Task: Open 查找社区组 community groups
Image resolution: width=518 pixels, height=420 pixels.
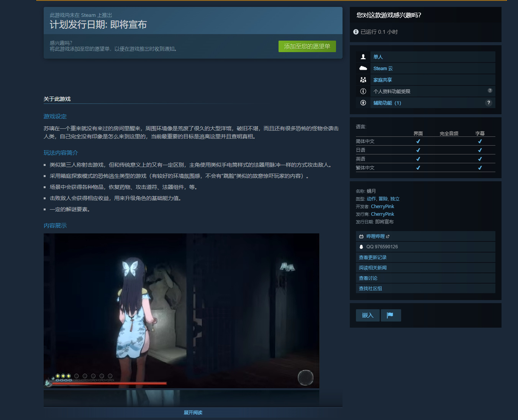Action: tap(370, 289)
